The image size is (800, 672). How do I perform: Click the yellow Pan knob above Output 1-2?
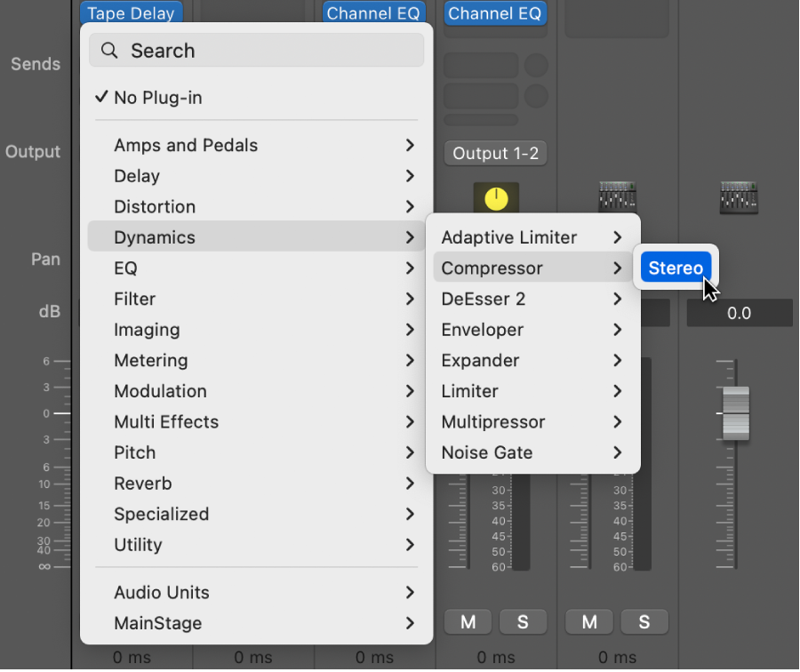[x=495, y=197]
